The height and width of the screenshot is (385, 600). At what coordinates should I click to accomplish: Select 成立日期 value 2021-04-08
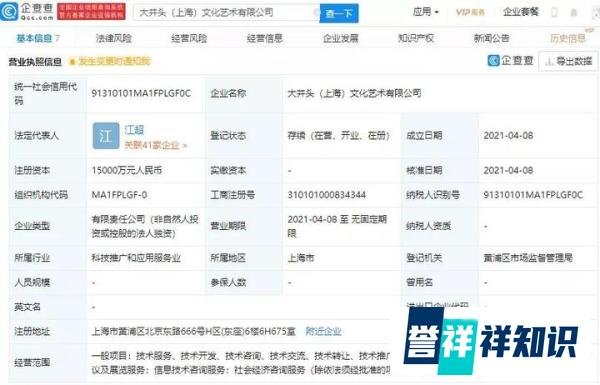508,135
